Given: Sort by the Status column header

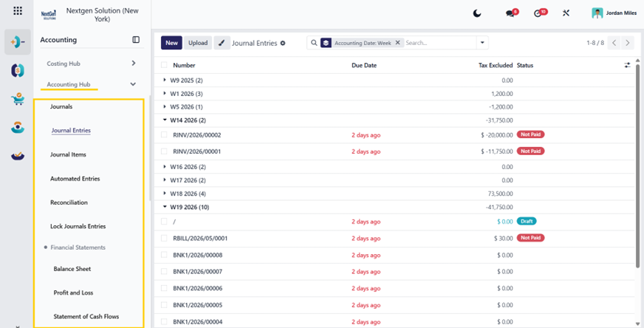Looking at the screenshot, I should coord(525,65).
